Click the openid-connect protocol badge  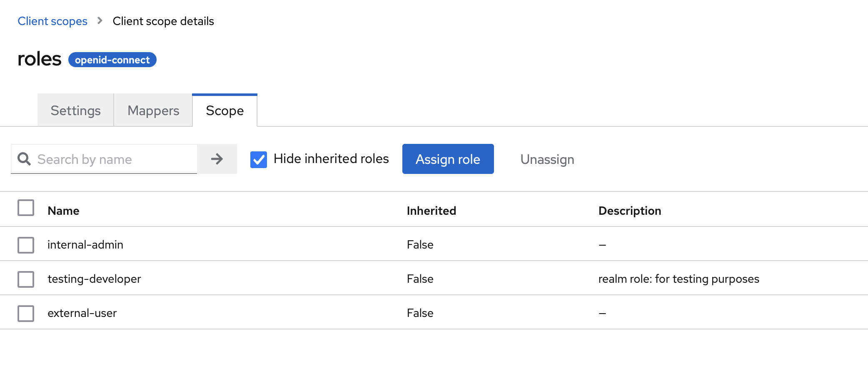click(x=112, y=60)
